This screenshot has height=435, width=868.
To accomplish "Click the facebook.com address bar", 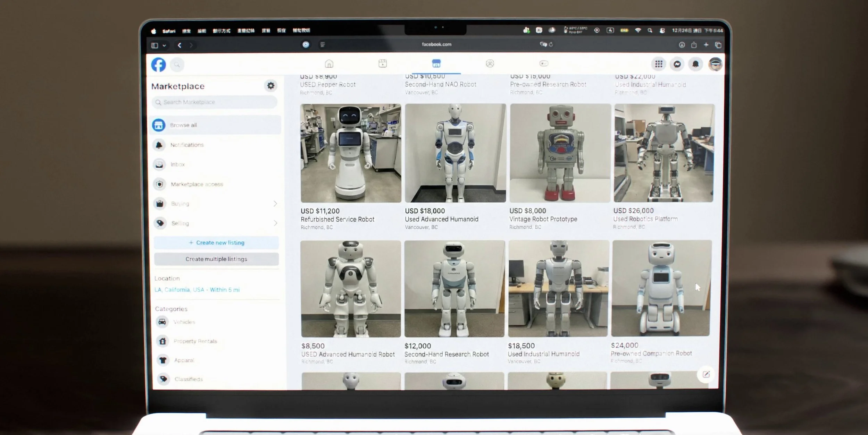I will tap(436, 44).
